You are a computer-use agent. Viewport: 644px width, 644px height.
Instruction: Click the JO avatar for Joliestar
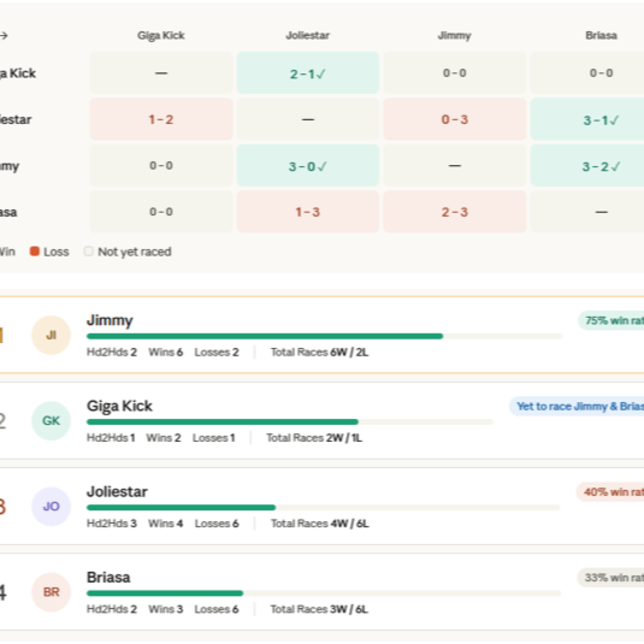pyautogui.click(x=51, y=506)
